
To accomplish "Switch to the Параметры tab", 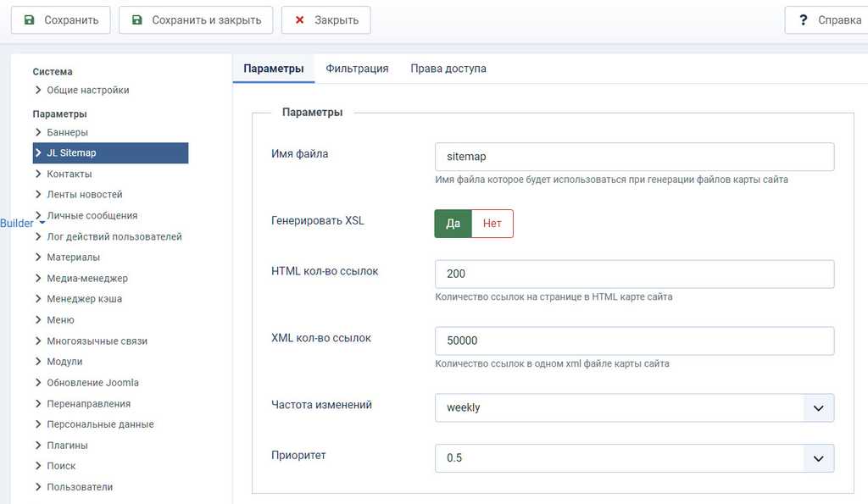I will coord(274,69).
